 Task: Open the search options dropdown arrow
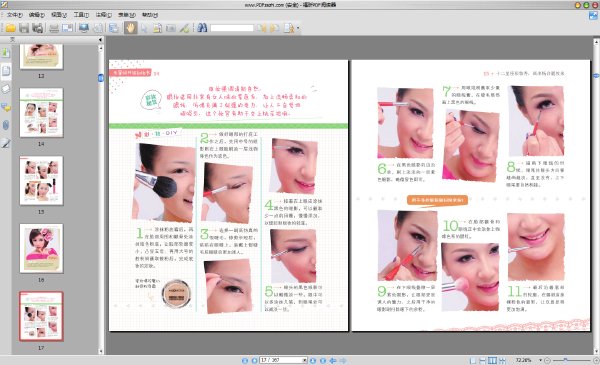pos(298,28)
